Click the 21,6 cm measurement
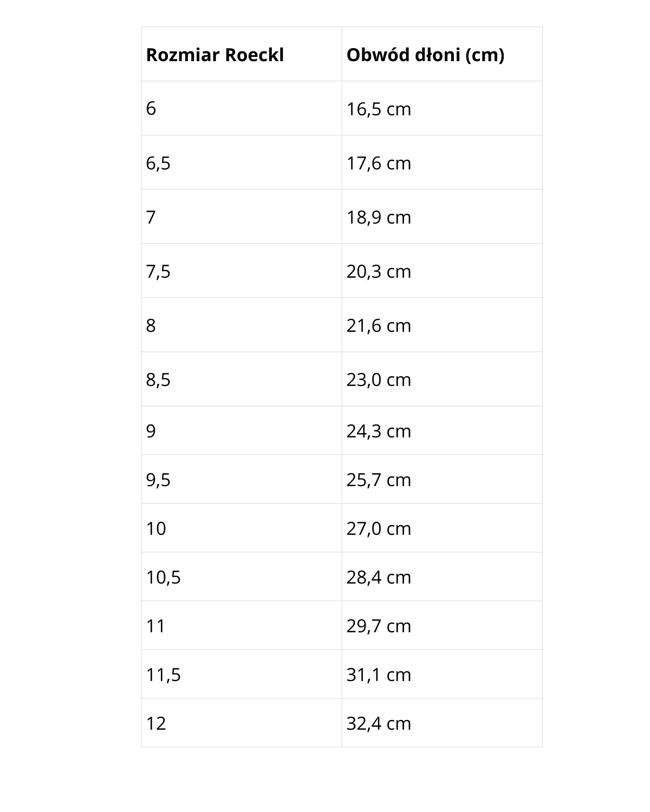 pyautogui.click(x=379, y=325)
